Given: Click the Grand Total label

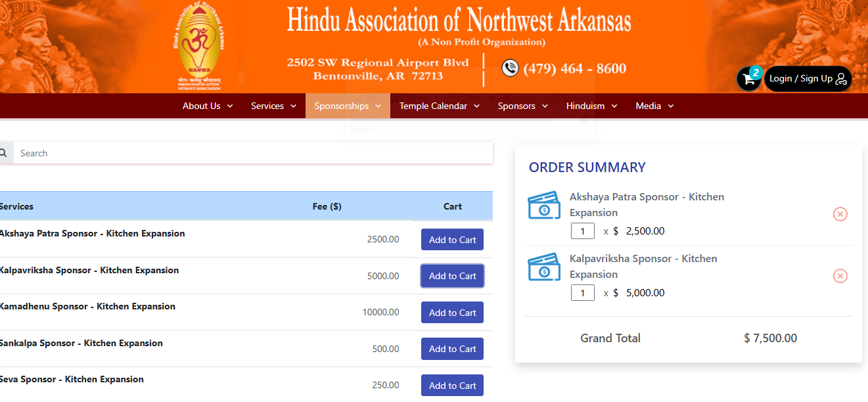Looking at the screenshot, I should pos(610,338).
